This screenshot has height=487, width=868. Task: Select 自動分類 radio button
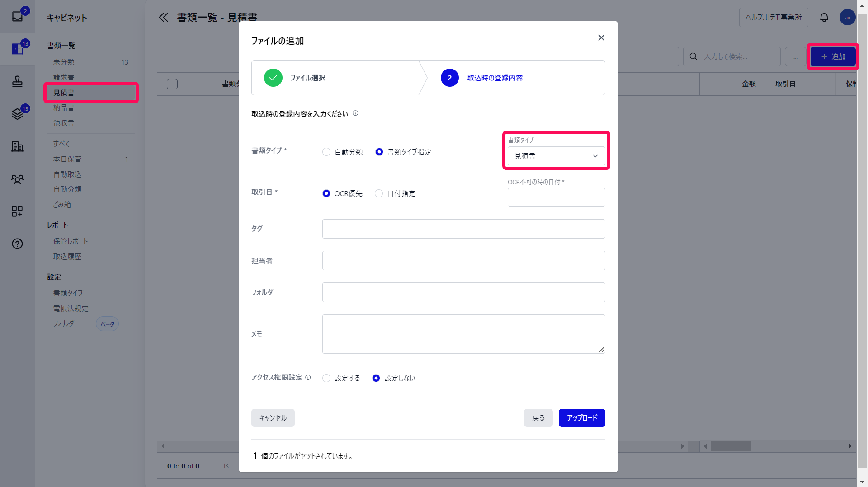pos(326,152)
